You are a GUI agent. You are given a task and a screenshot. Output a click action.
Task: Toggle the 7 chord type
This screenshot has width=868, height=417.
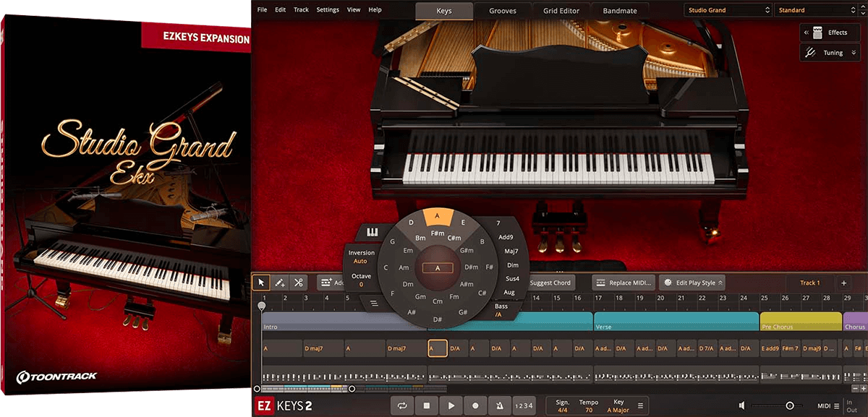coord(498,223)
